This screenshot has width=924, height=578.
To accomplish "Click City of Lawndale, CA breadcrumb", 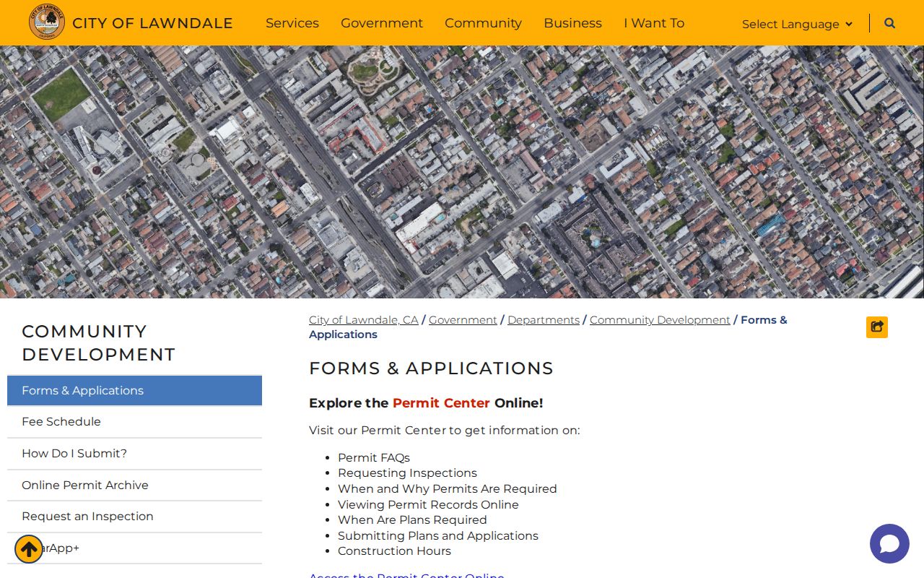I will pyautogui.click(x=364, y=320).
